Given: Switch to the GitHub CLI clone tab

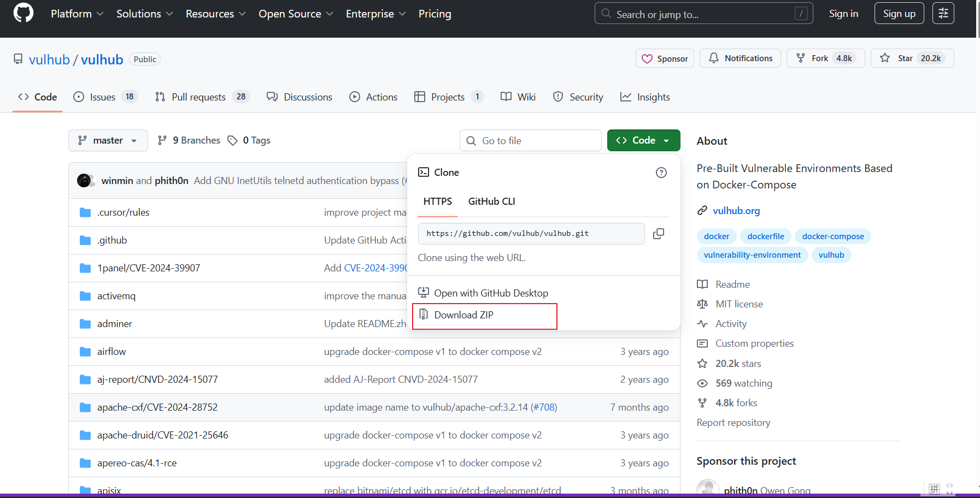Looking at the screenshot, I should (x=491, y=201).
